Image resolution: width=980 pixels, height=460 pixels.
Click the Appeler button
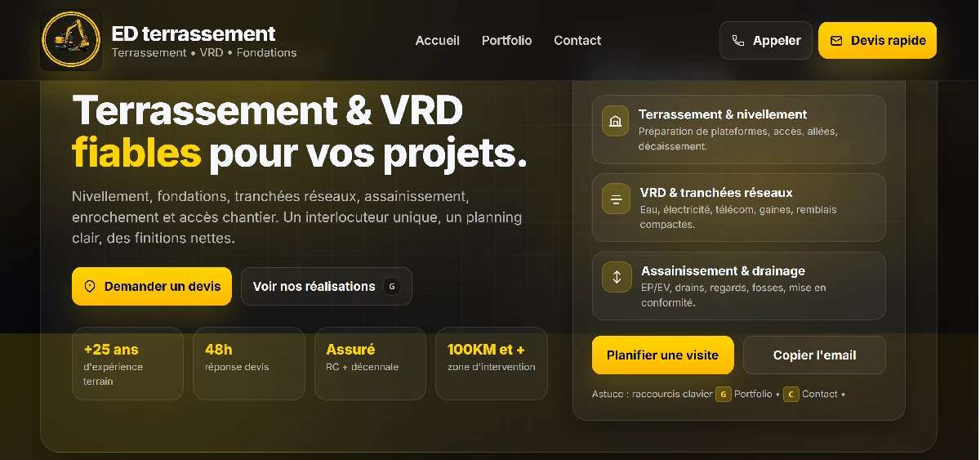(766, 40)
